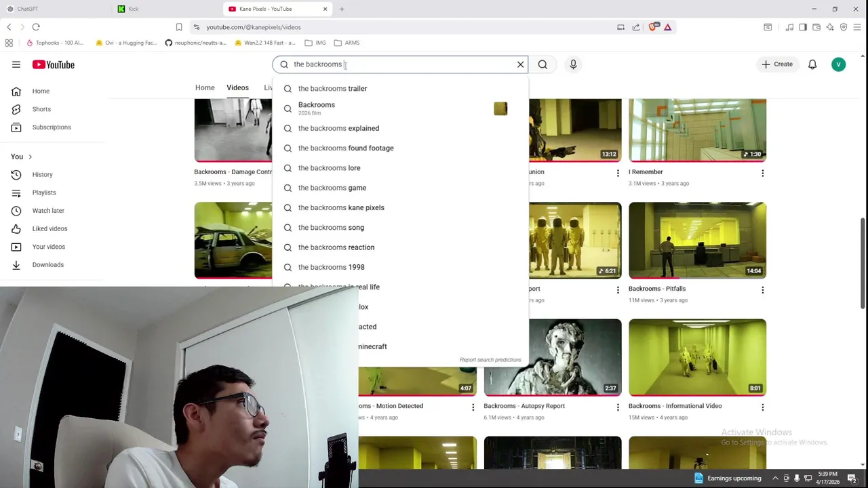The image size is (868, 488).
Task: Open the Brave Shields lion icon
Action: coord(653,27)
